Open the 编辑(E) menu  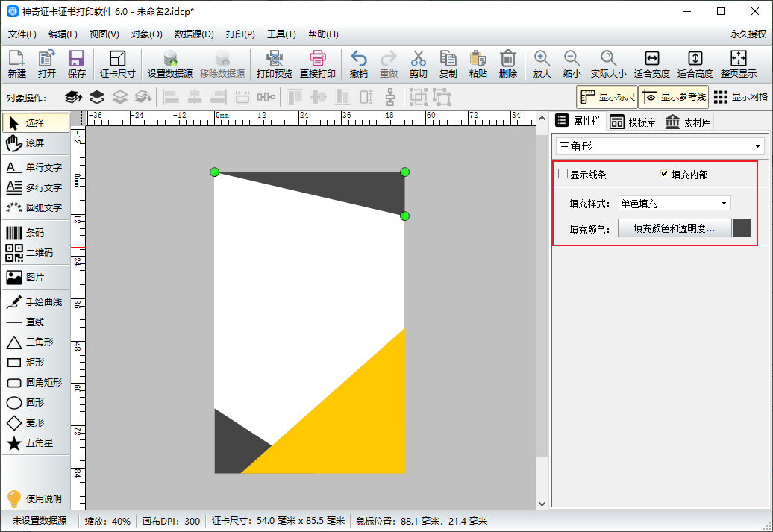point(63,34)
